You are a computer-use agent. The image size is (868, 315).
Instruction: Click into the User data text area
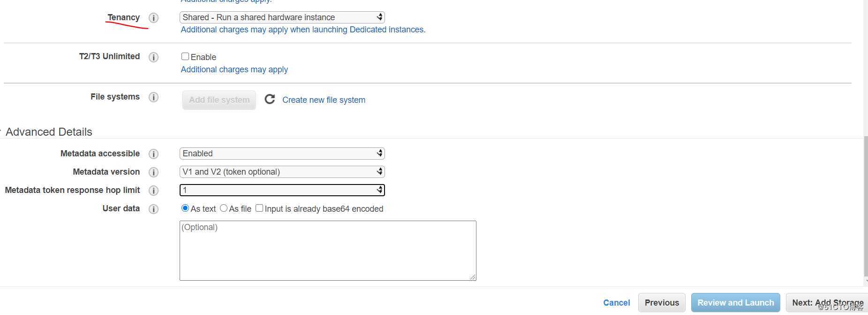coord(328,251)
